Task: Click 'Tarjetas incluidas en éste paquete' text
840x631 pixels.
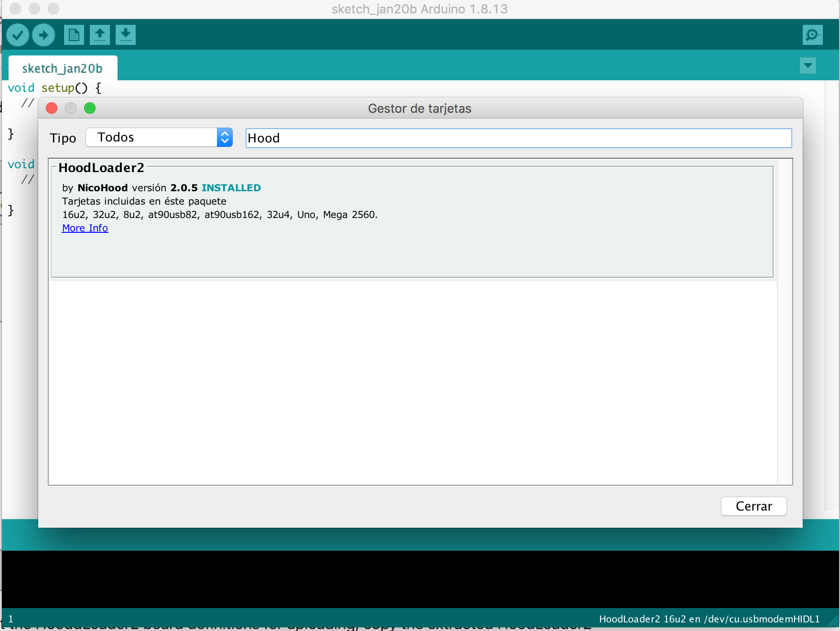Action: point(144,201)
